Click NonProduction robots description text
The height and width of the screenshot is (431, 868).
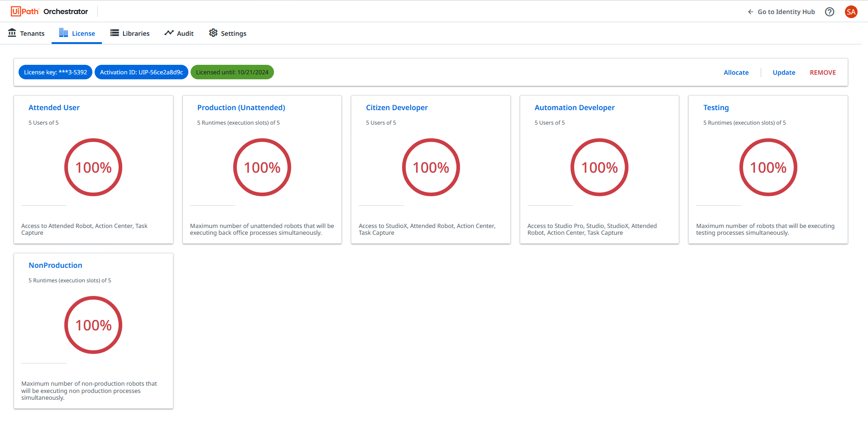89,391
